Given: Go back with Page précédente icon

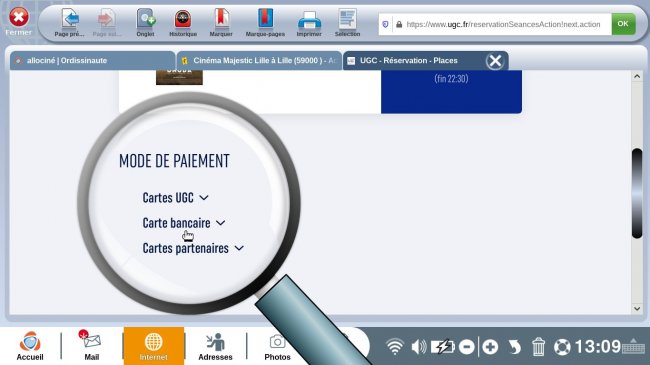Looking at the screenshot, I should coord(69,19).
